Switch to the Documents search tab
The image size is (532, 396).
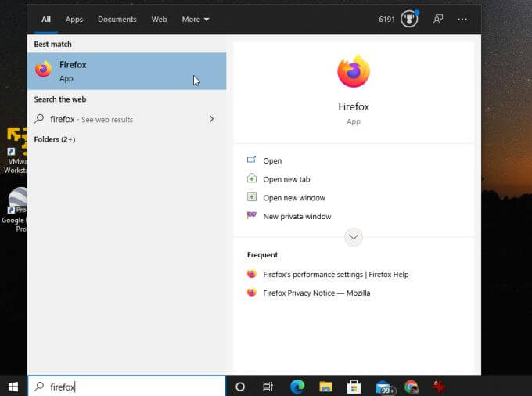(x=117, y=20)
